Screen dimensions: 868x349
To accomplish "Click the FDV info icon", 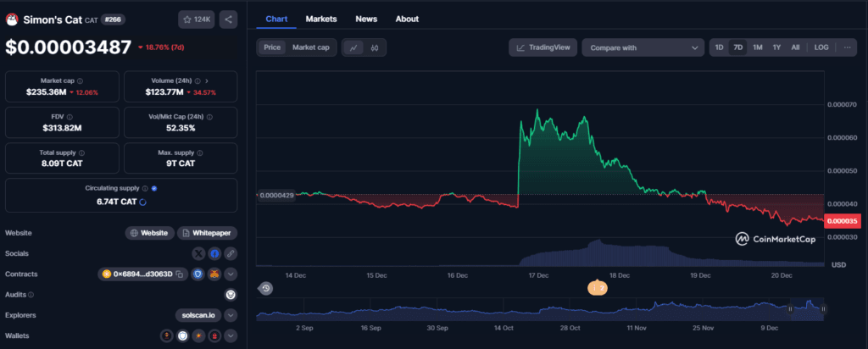I will 70,117.
